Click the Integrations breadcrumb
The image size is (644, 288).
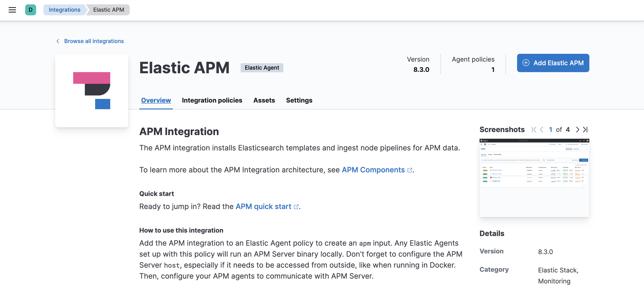pyautogui.click(x=64, y=10)
